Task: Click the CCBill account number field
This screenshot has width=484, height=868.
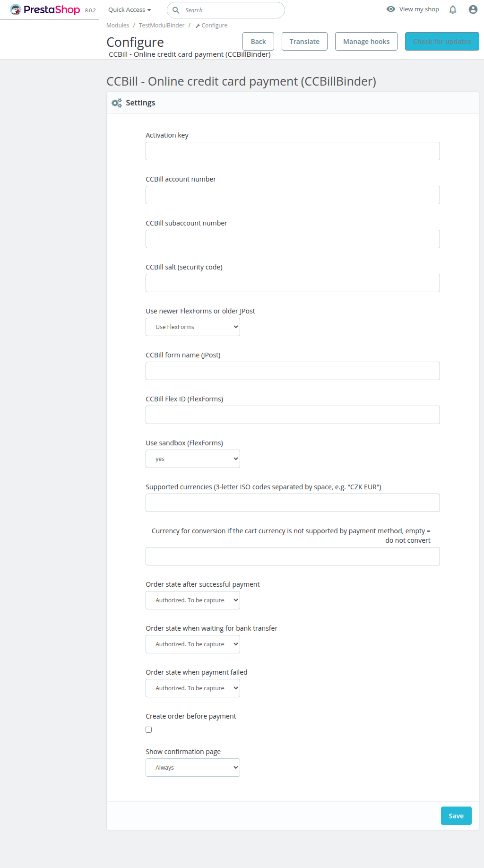Action: point(293,195)
